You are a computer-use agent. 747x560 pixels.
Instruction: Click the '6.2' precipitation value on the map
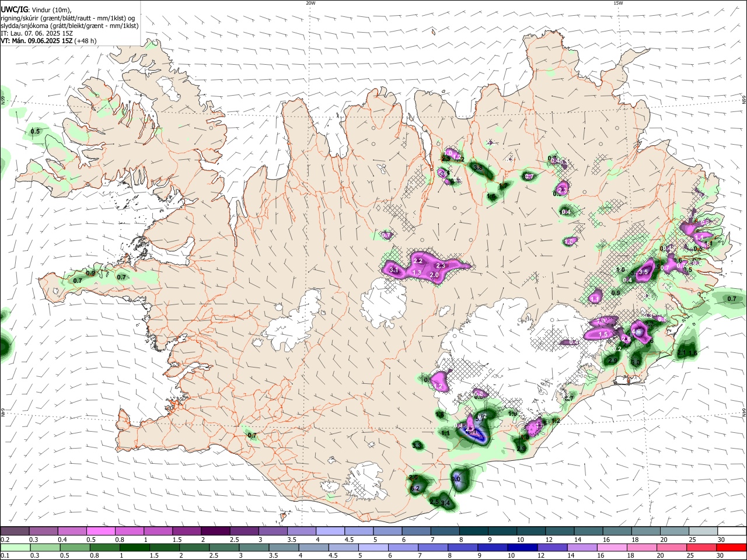tap(416, 488)
